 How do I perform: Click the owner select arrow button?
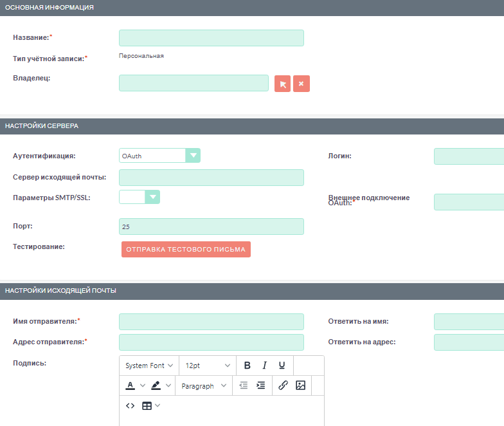click(x=282, y=84)
